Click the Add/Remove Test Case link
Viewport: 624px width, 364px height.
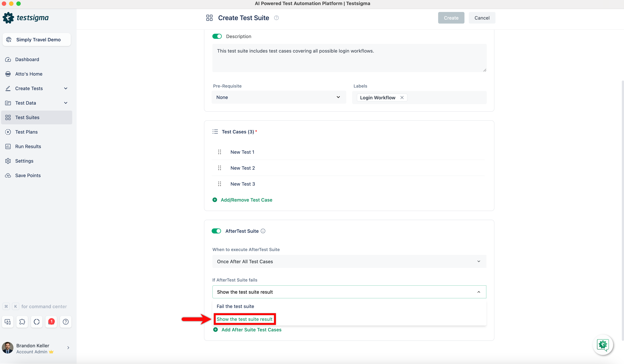(246, 200)
